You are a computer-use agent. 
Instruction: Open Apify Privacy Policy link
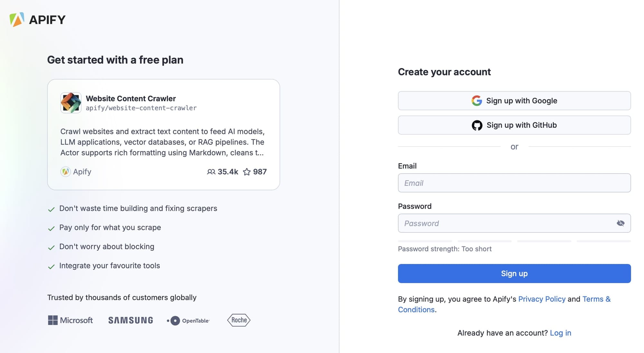coord(542,299)
